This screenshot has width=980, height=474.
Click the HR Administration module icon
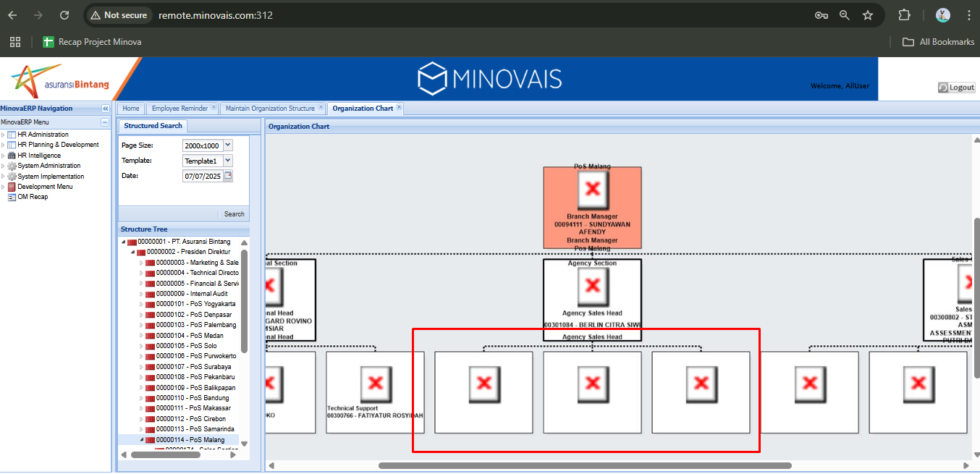pyautogui.click(x=12, y=135)
